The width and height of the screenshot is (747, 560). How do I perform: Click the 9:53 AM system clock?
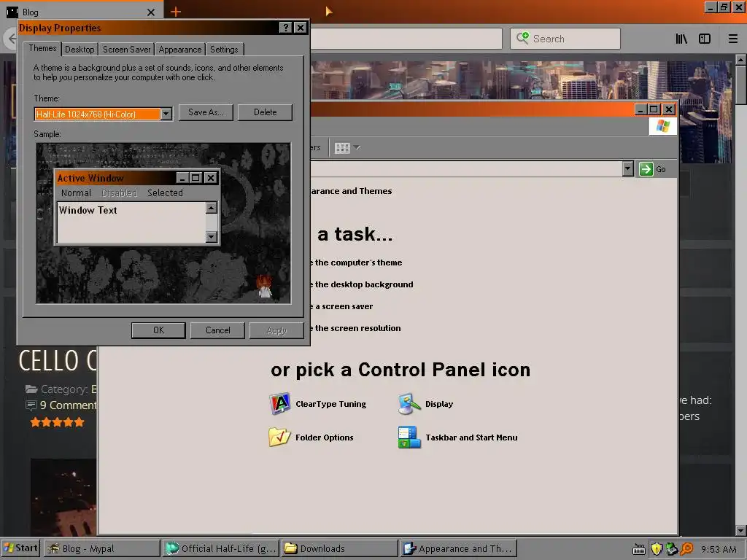click(x=719, y=550)
